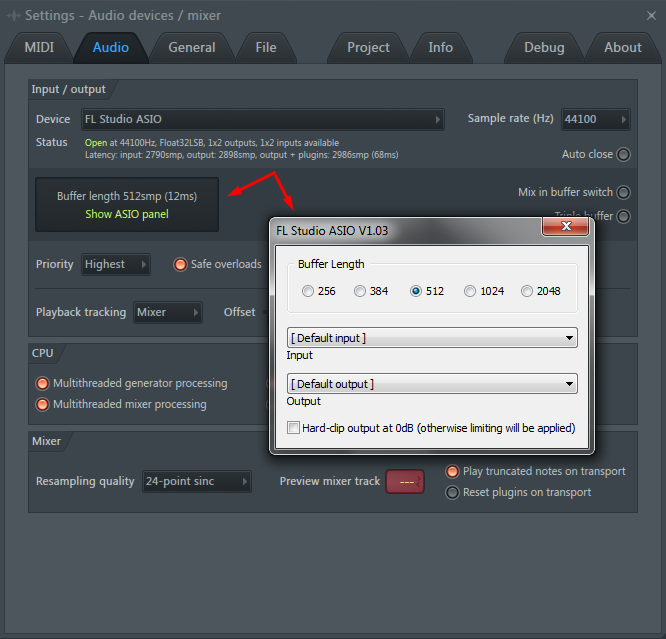666x639 pixels.
Task: Open the General settings tab
Action: 192,48
